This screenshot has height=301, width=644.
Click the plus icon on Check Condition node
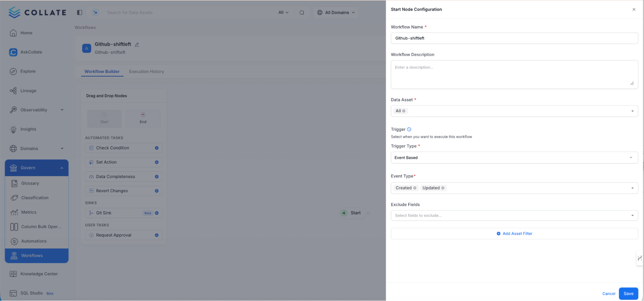(x=157, y=148)
